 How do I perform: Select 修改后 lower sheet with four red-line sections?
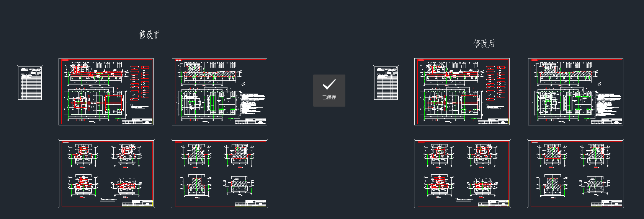point(462,174)
